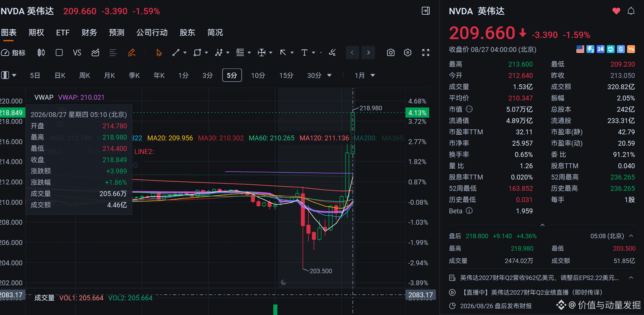
Task: Expand the Fibonacci tool dropdown arrow
Action: [x=249, y=53]
